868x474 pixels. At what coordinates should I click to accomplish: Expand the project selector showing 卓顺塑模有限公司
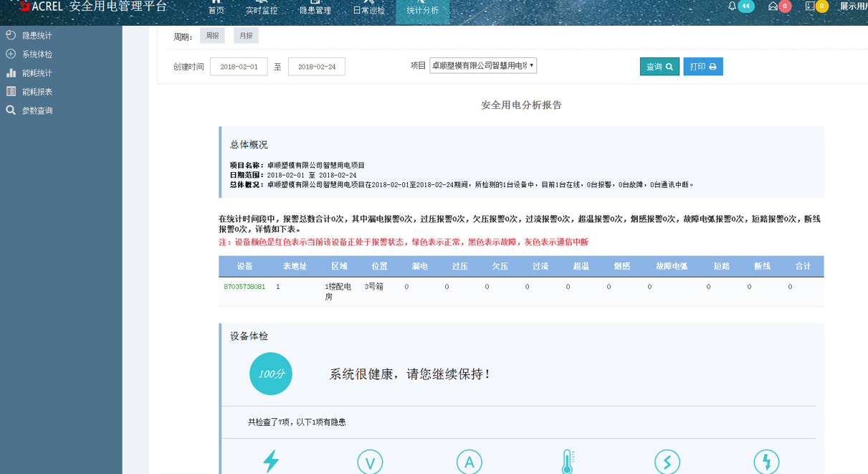pyautogui.click(x=484, y=65)
